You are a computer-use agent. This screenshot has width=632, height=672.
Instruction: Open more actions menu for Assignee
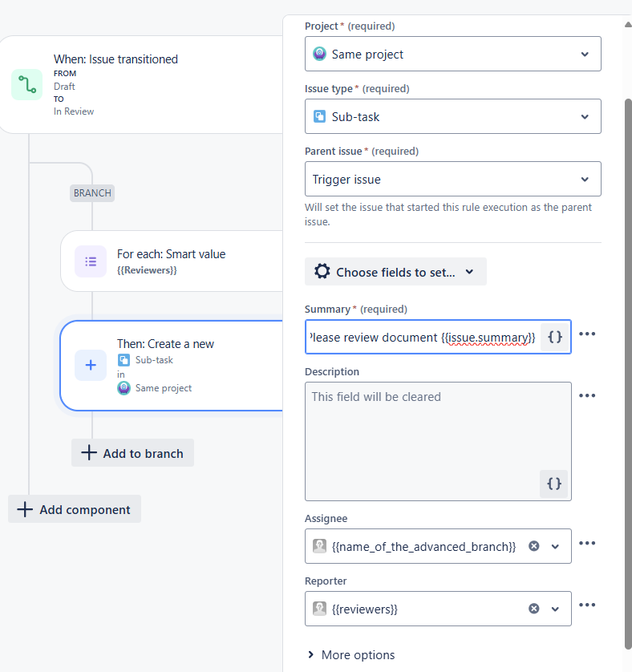click(587, 543)
